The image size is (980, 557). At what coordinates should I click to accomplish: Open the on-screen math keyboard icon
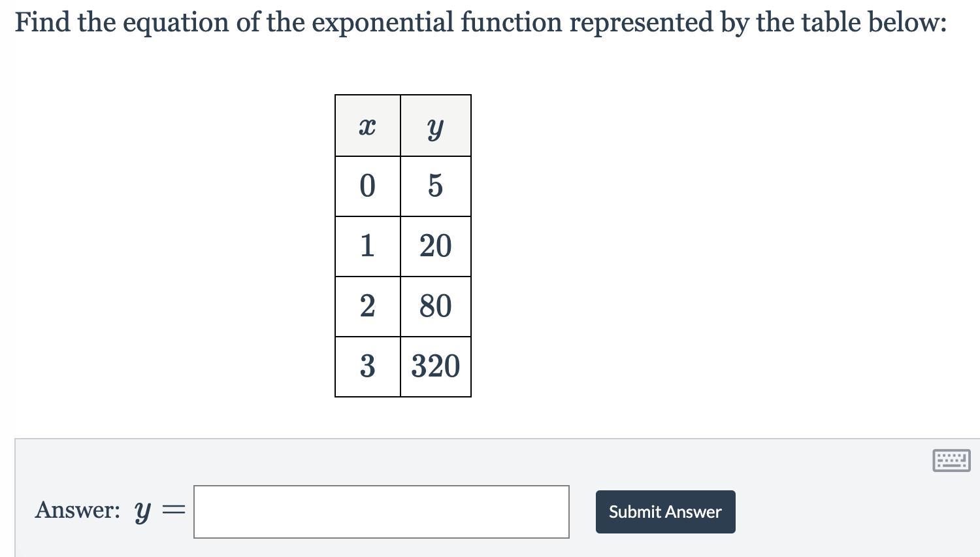951,460
